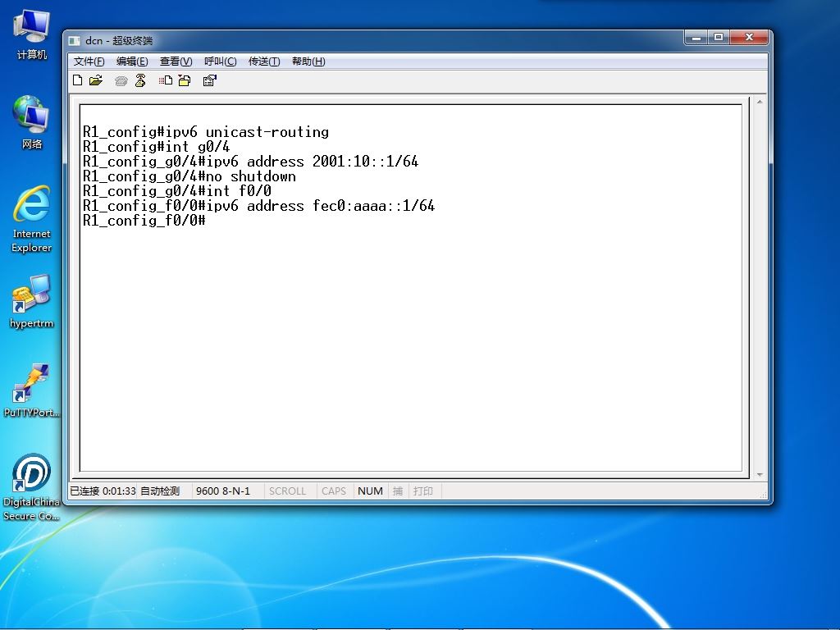Minimize the HyperTerminal window

click(x=696, y=38)
